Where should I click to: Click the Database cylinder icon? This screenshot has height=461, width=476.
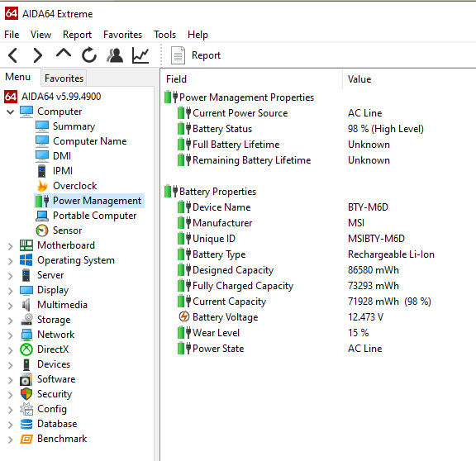tap(26, 424)
